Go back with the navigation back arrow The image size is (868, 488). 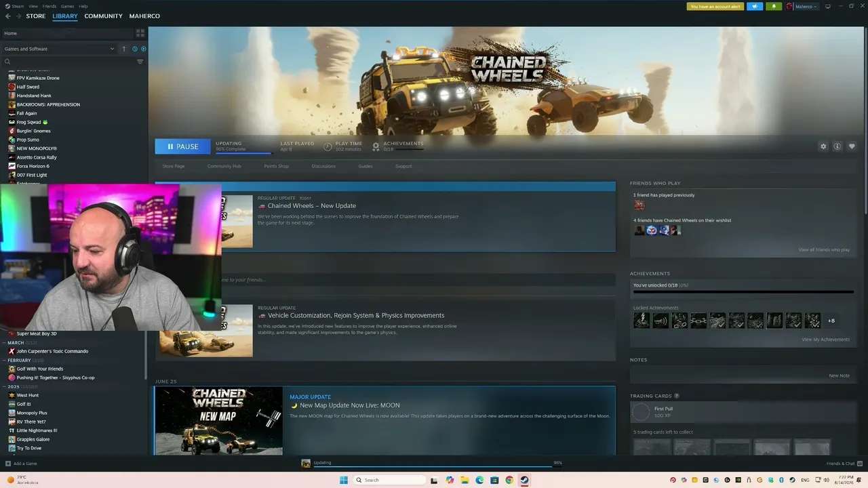click(8, 16)
